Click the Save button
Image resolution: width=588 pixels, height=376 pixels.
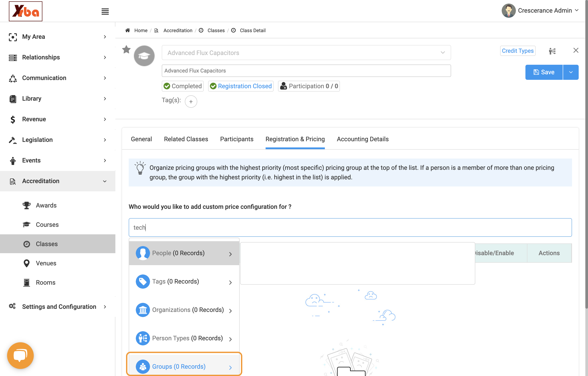tap(544, 72)
